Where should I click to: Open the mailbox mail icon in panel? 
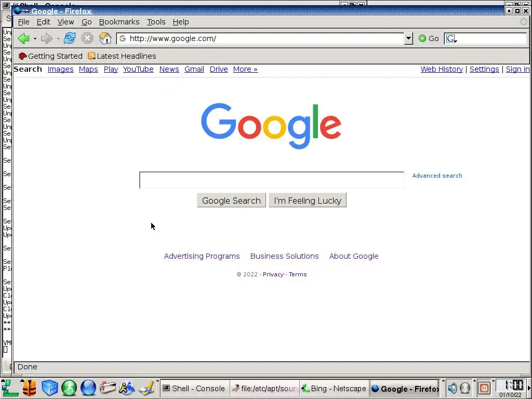(x=108, y=388)
